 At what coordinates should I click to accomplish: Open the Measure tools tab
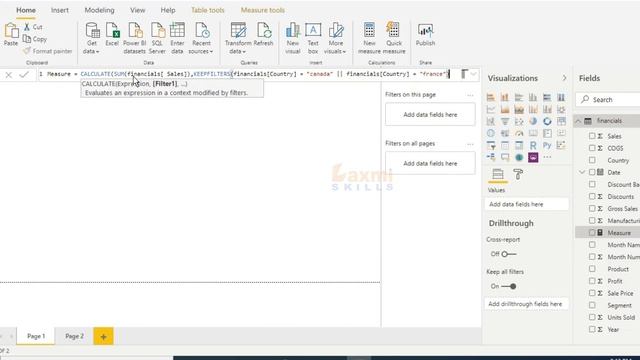263,10
